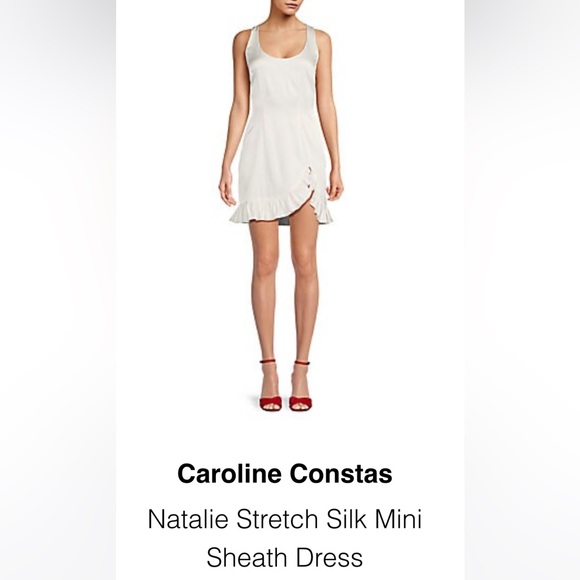Click the blurred gray margin left of photo
580x580 pixels.
click(58, 290)
